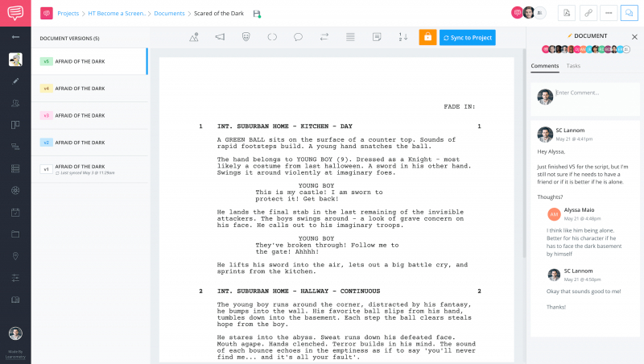Select the dialogue speech bubble icon
644x364 pixels.
pos(298,37)
